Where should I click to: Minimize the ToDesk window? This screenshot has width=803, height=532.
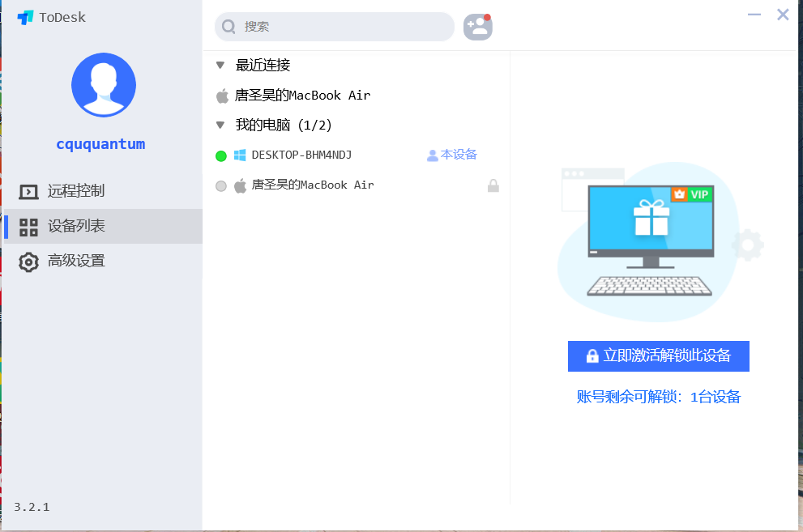coord(754,15)
